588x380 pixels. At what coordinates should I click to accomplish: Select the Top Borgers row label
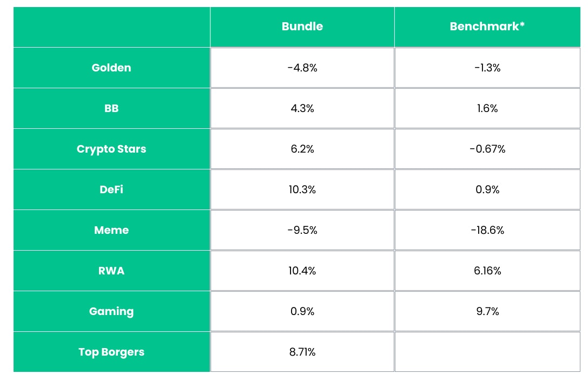pyautogui.click(x=111, y=352)
